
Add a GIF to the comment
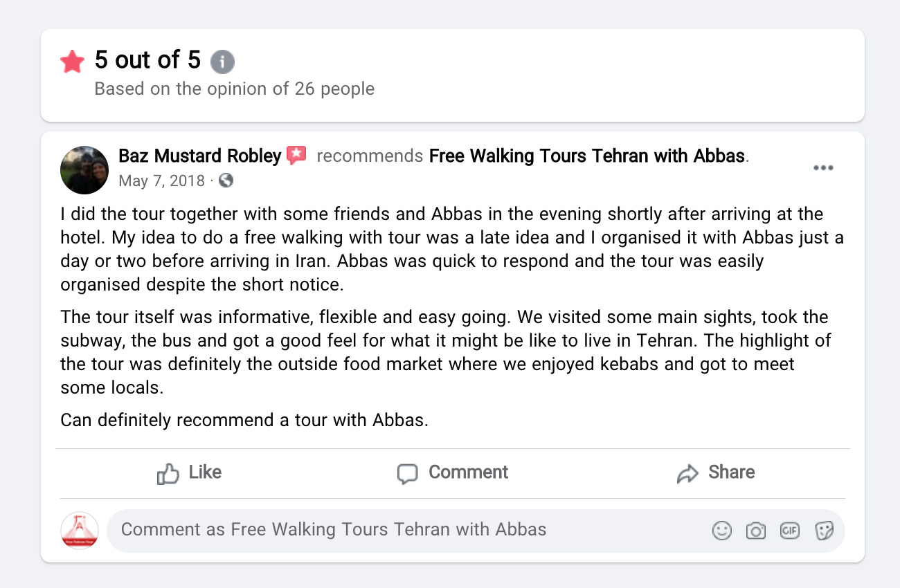[790, 531]
